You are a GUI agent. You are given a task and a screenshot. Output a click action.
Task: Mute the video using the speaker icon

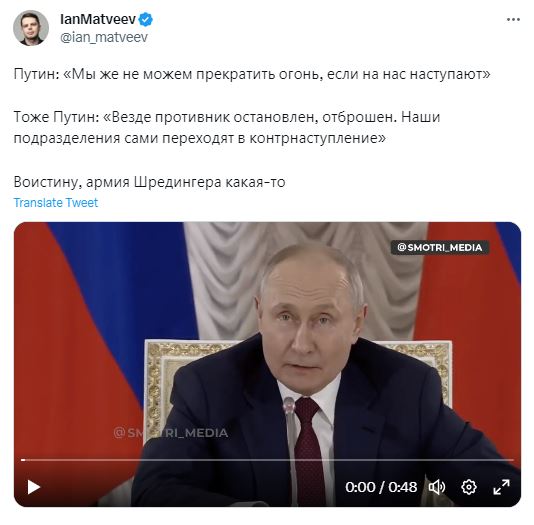coord(437,487)
